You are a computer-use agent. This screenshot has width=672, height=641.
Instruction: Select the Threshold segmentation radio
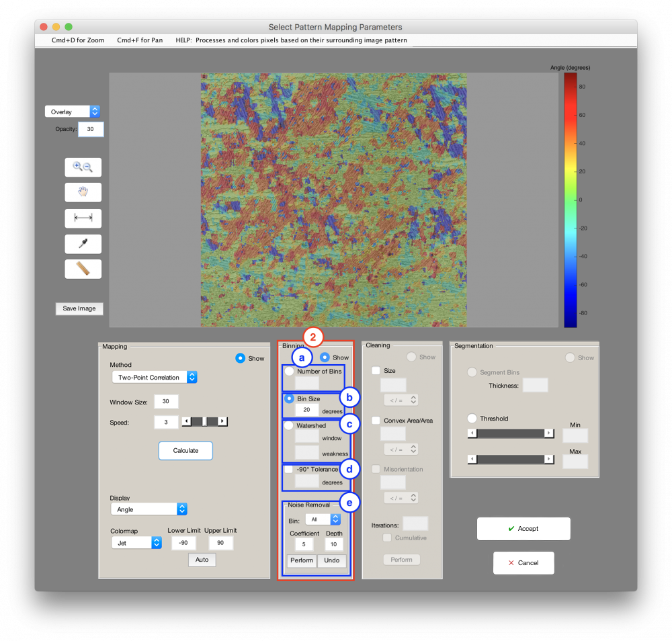coord(472,418)
